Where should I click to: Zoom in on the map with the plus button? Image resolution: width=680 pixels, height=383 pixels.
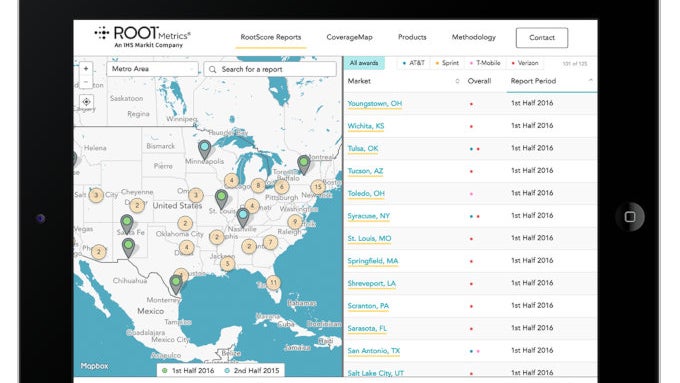(86, 69)
